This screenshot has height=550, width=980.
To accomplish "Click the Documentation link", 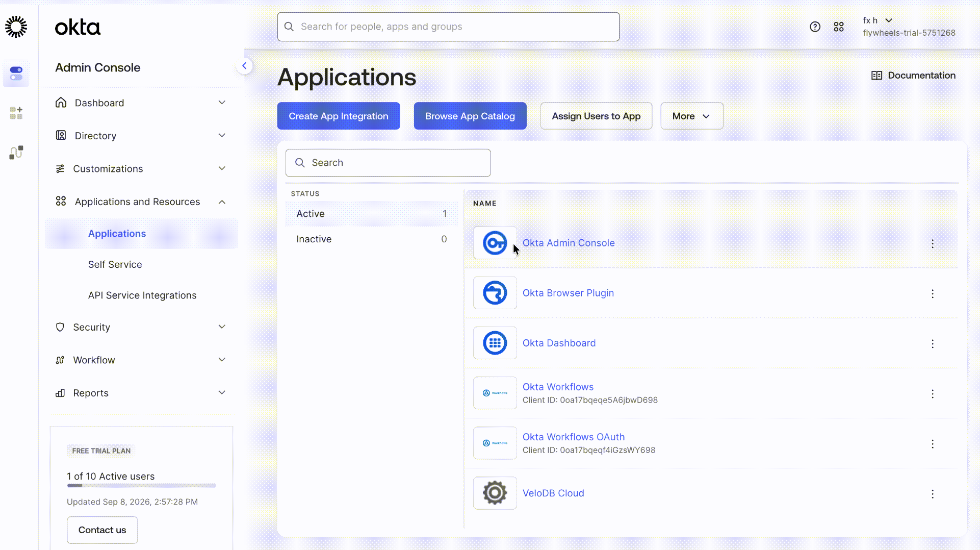I will point(921,76).
